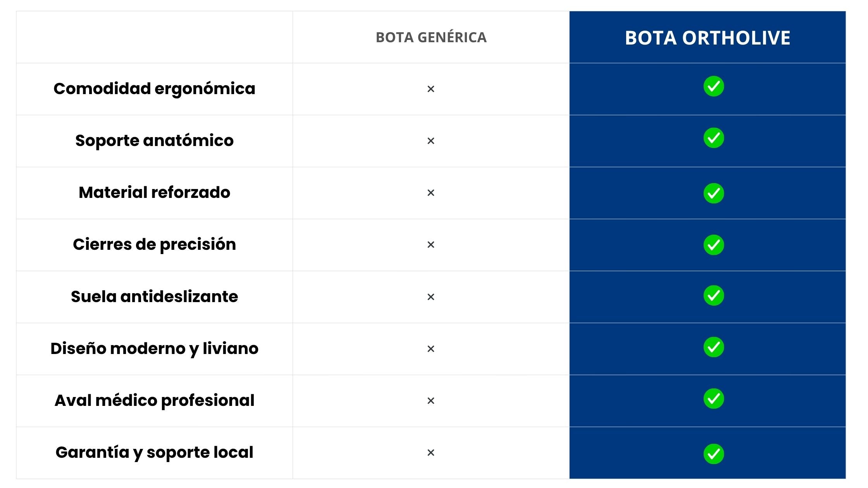Click the green check for Suela antideslizante
This screenshot has width=868, height=488.
(x=713, y=296)
